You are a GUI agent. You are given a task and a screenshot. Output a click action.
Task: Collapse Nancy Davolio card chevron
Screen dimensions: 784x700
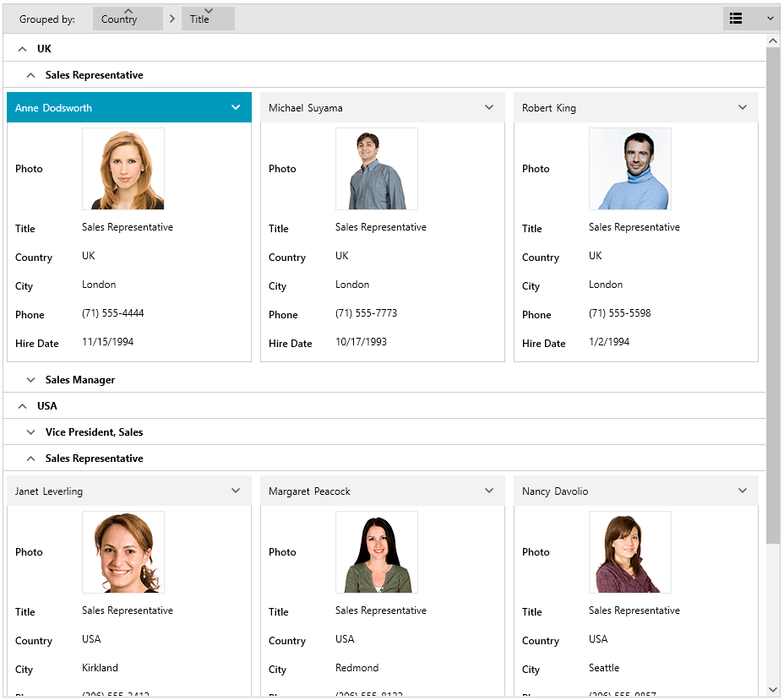point(743,491)
